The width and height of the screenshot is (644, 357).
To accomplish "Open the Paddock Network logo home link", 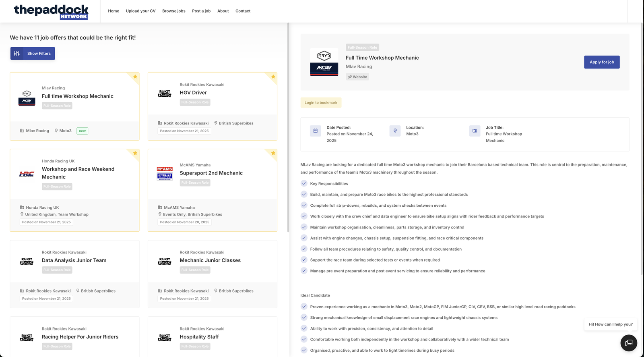I will click(51, 12).
